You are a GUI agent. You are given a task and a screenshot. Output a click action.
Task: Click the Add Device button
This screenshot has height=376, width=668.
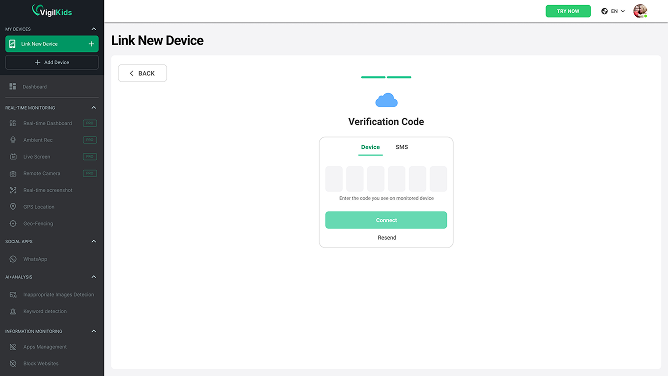pyautogui.click(x=52, y=62)
